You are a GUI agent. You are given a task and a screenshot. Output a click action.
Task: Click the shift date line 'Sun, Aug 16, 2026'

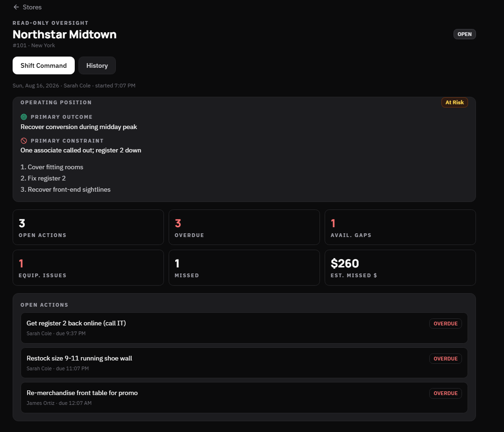35,86
